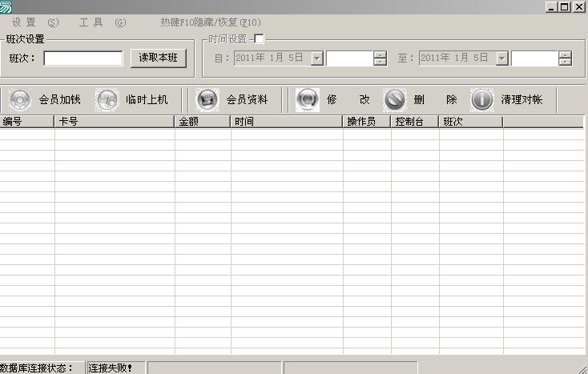Click the 会员加钱 toolbar icon
Image resolution: width=588 pixels, height=374 pixels.
click(20, 100)
